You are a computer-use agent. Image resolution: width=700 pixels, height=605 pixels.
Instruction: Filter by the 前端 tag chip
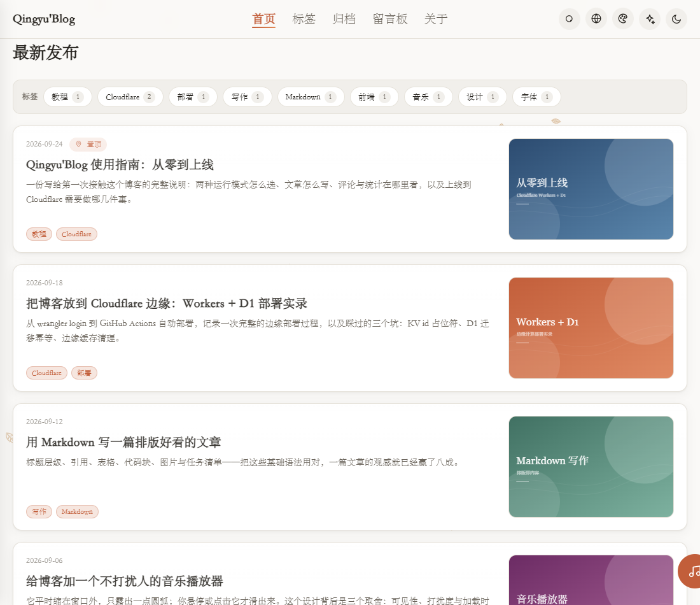pos(374,97)
